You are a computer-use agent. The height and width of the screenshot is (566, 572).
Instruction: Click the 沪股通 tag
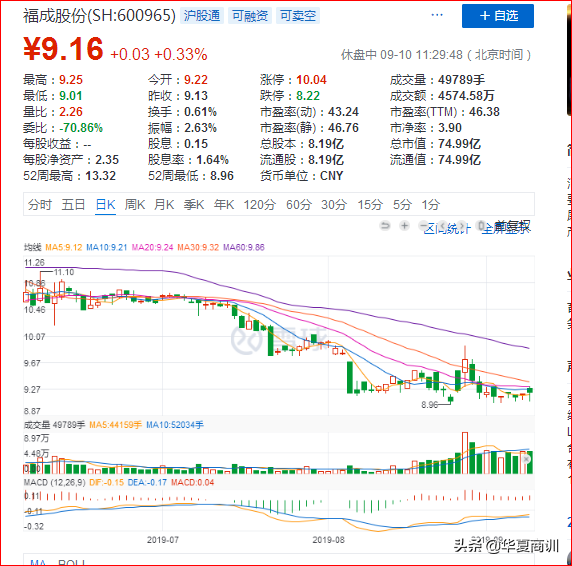pyautogui.click(x=202, y=16)
